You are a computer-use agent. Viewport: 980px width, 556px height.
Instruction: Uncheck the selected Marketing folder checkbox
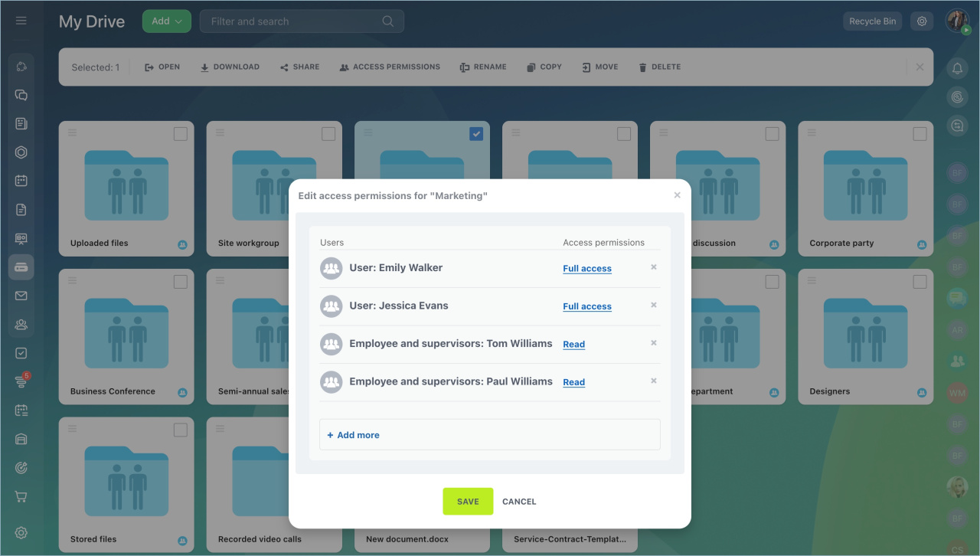(x=476, y=134)
